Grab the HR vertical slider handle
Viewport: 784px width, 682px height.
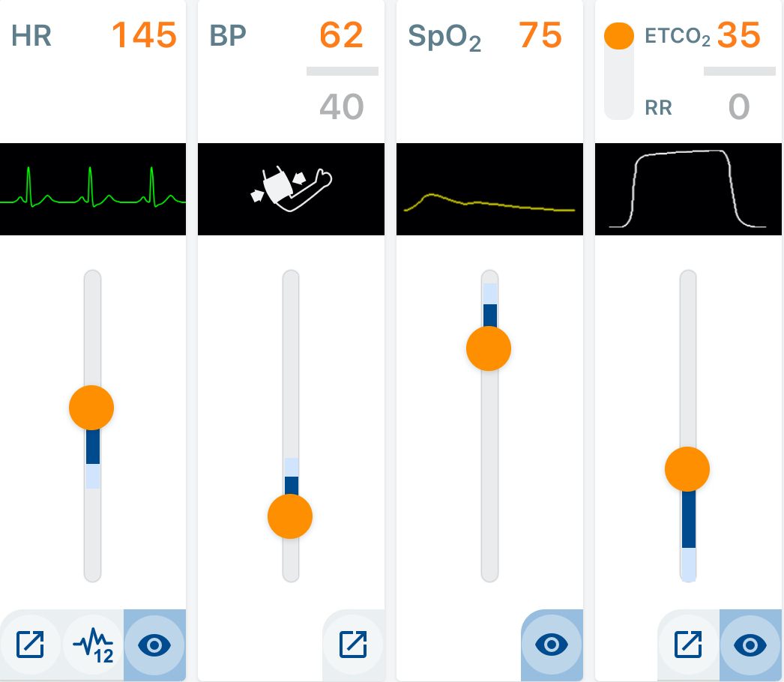point(91,407)
